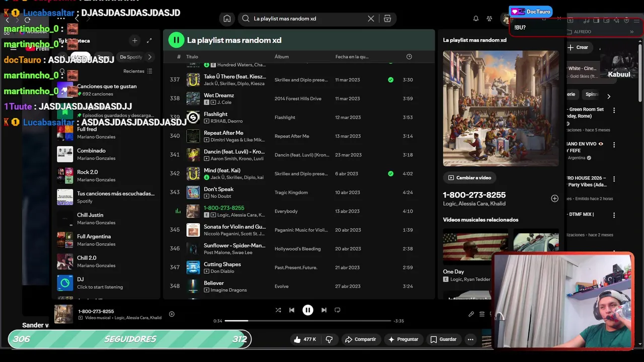Open Chill Justin playlist
Viewport: 644px width, 362px height.
pyautogui.click(x=106, y=219)
